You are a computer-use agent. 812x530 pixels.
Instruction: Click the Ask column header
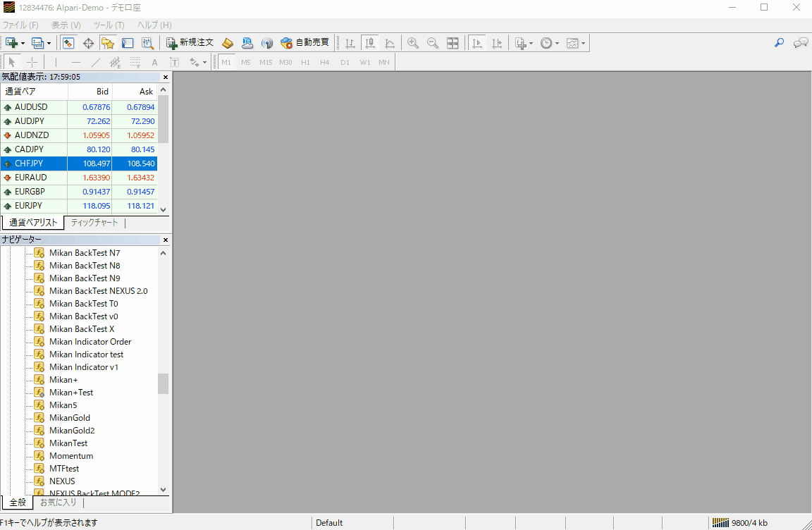point(135,92)
